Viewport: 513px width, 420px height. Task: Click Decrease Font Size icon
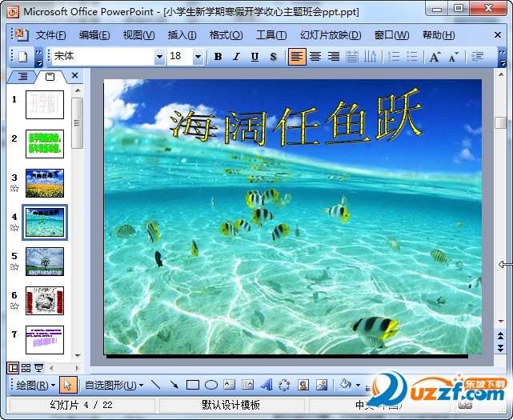(454, 57)
